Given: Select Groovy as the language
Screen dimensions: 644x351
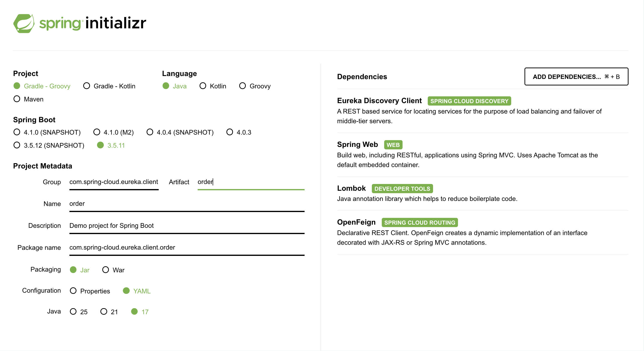Looking at the screenshot, I should coord(255,86).
